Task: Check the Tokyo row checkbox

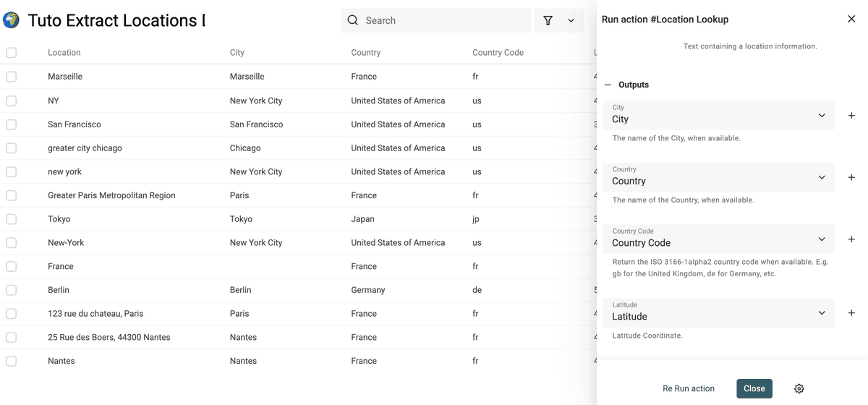Action: (11, 218)
